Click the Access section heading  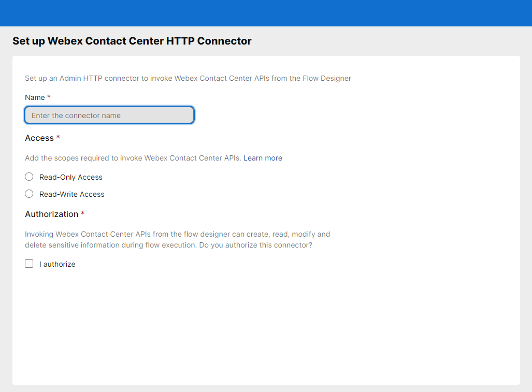[x=39, y=138]
